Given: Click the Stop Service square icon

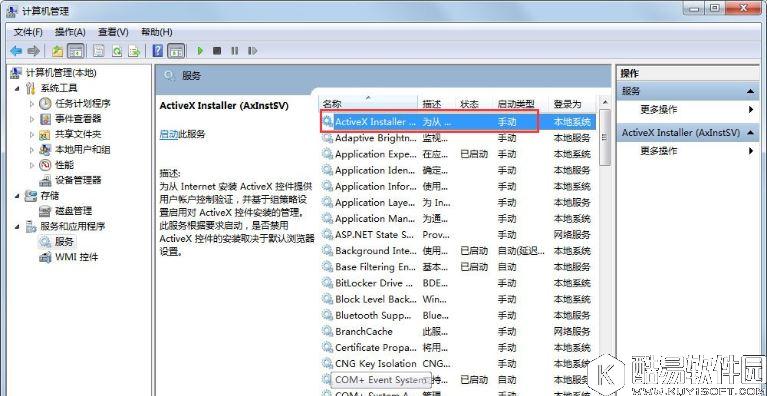Looking at the screenshot, I should point(217,50).
